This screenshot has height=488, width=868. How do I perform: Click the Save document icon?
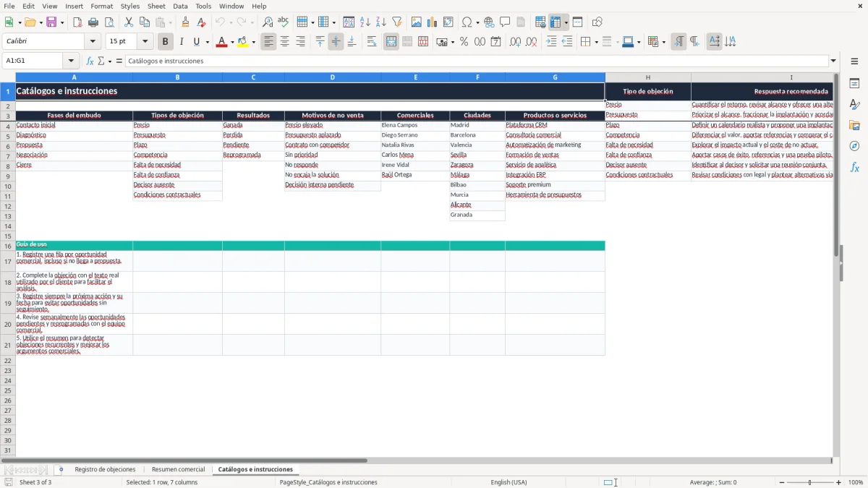coord(51,22)
